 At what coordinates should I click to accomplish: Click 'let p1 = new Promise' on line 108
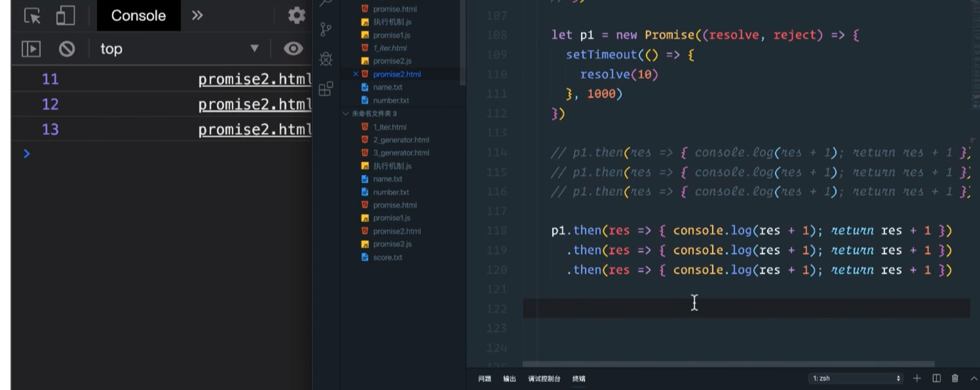pos(623,35)
